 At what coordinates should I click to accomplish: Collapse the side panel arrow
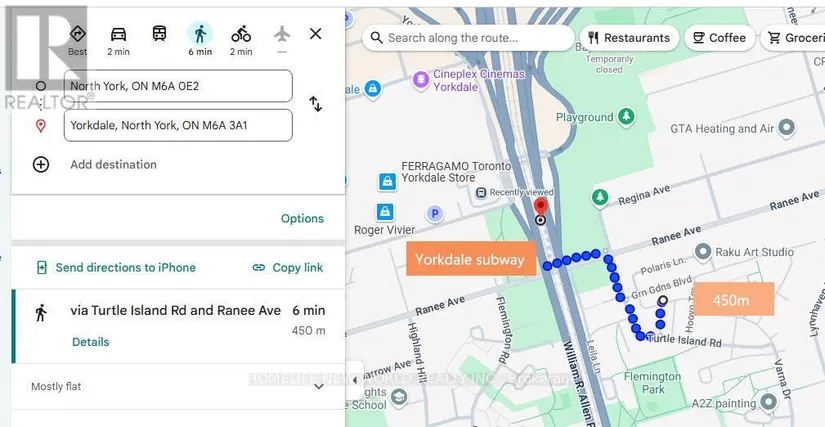[x=355, y=380]
